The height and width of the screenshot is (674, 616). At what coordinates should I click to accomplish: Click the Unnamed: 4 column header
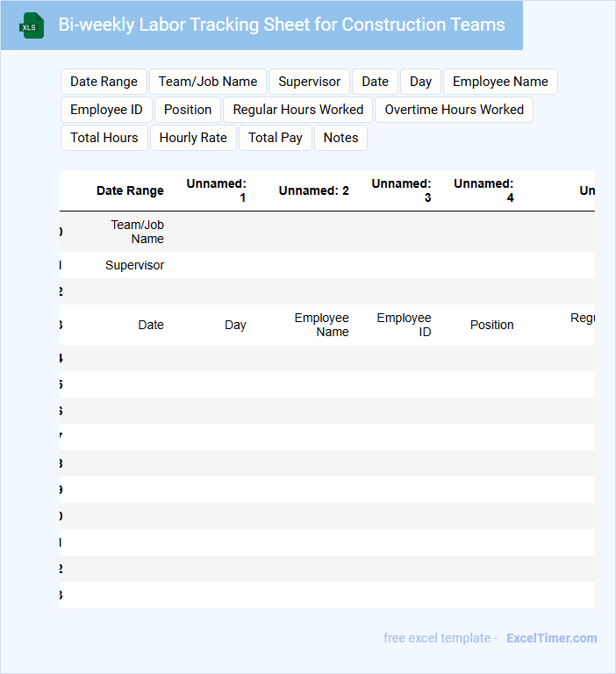pos(483,190)
